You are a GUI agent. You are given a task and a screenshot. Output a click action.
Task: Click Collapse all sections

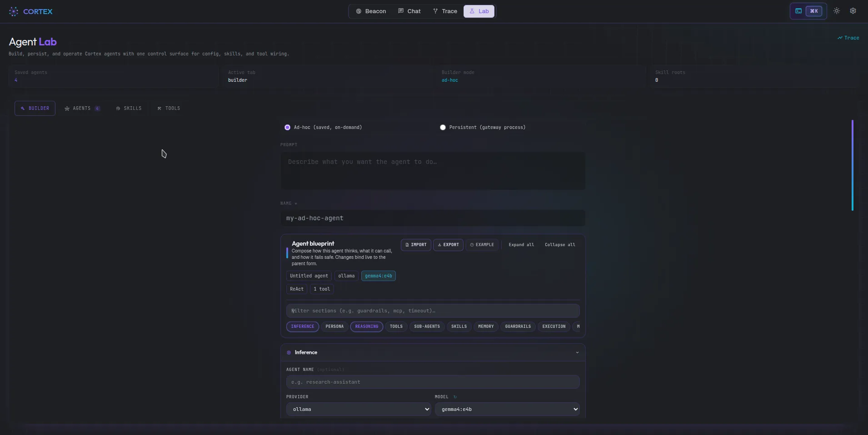tap(560, 245)
